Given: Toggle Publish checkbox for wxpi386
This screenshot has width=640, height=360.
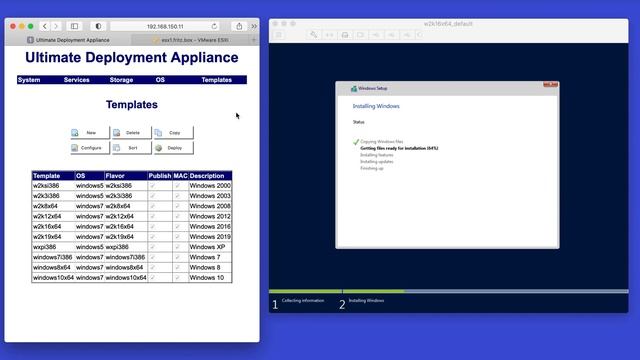Looking at the screenshot, I should click(x=153, y=247).
